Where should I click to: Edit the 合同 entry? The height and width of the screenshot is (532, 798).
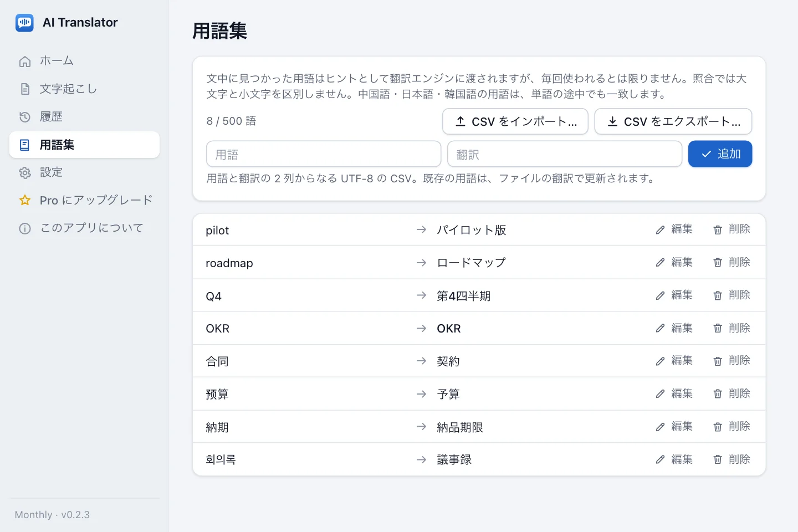pos(674,361)
